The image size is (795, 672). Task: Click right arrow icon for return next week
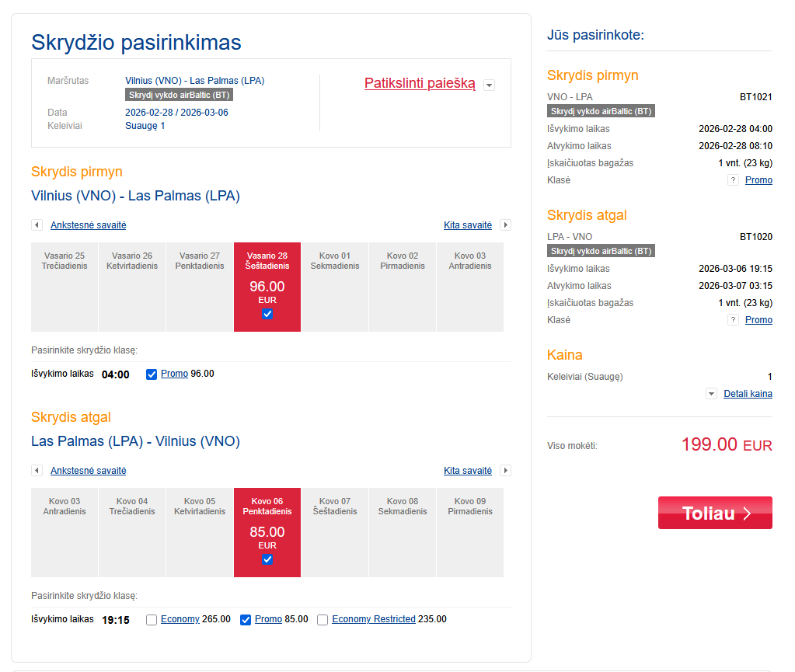point(505,471)
